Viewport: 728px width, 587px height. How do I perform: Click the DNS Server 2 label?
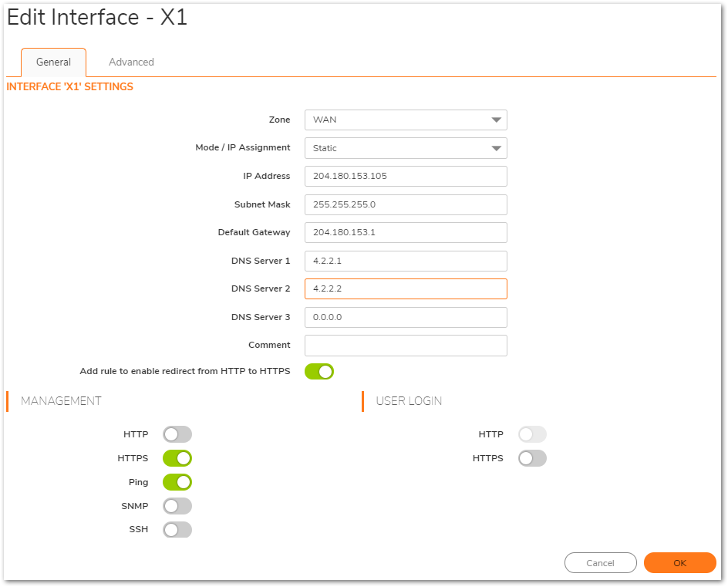coord(261,288)
